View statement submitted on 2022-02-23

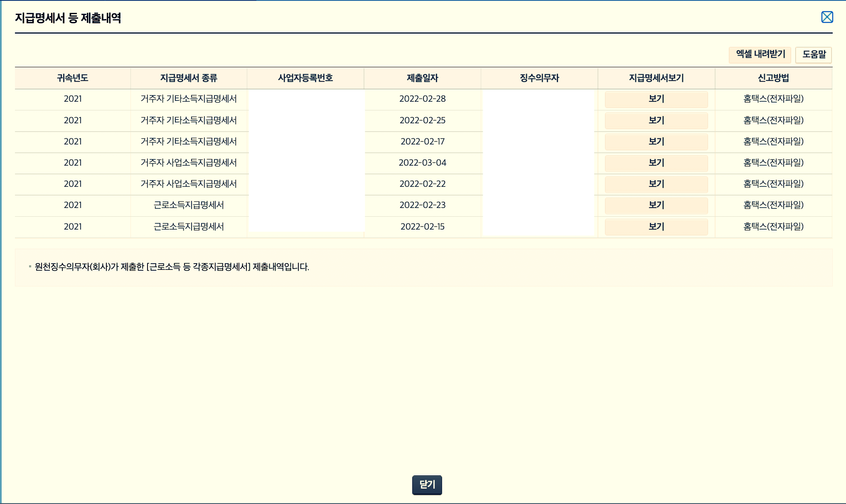[656, 205]
